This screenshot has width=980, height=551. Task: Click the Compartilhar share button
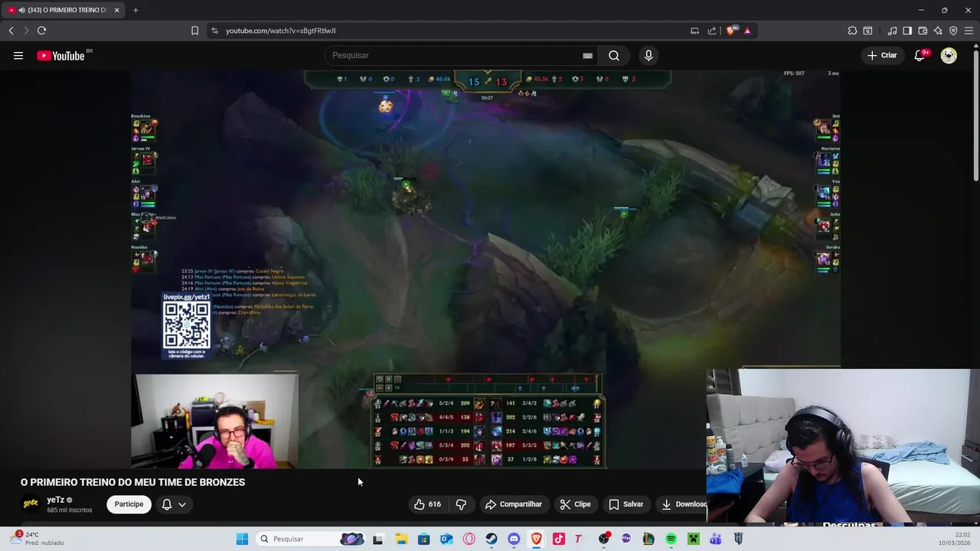coord(513,504)
